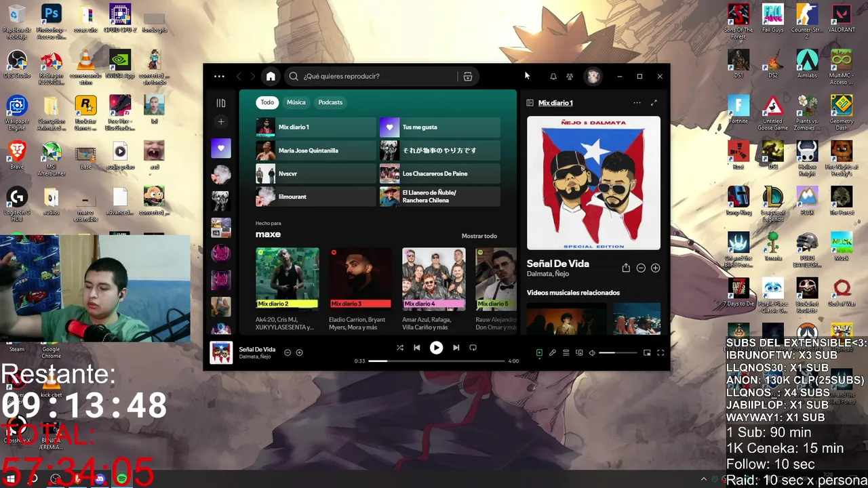Open Liked Songs in the library sidebar
This screenshot has width=868, height=488.
[x=221, y=148]
